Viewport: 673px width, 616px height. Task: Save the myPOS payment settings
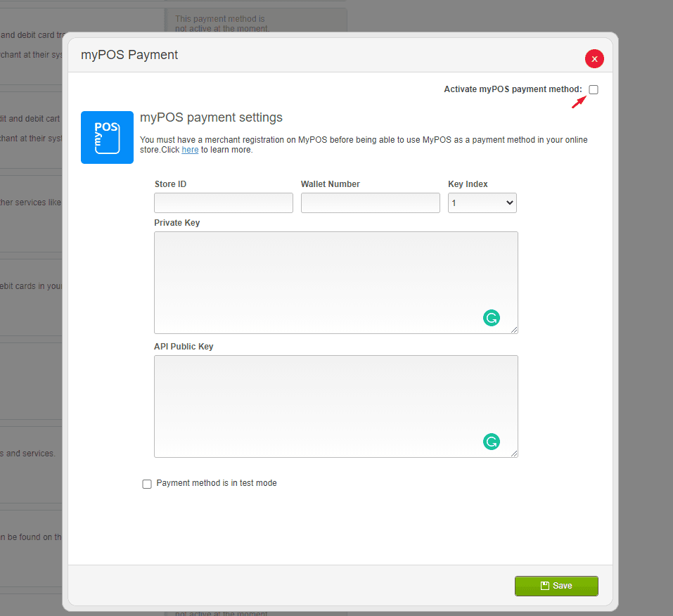(x=556, y=586)
